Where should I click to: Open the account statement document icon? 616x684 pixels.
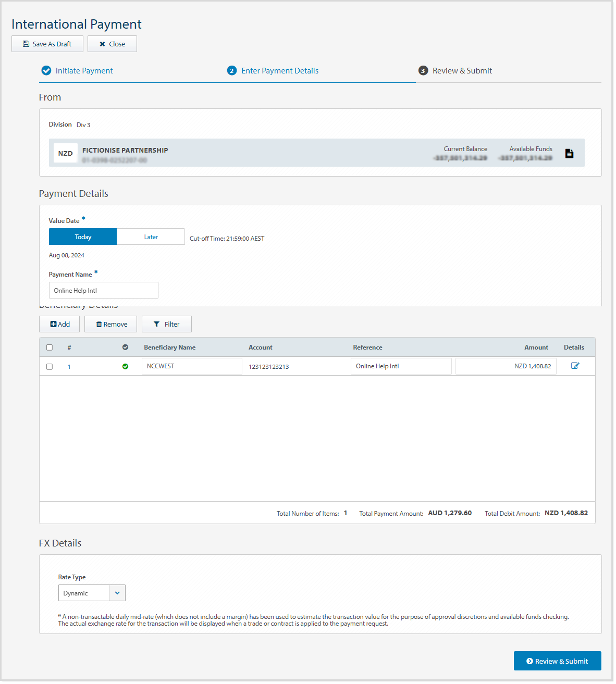569,153
